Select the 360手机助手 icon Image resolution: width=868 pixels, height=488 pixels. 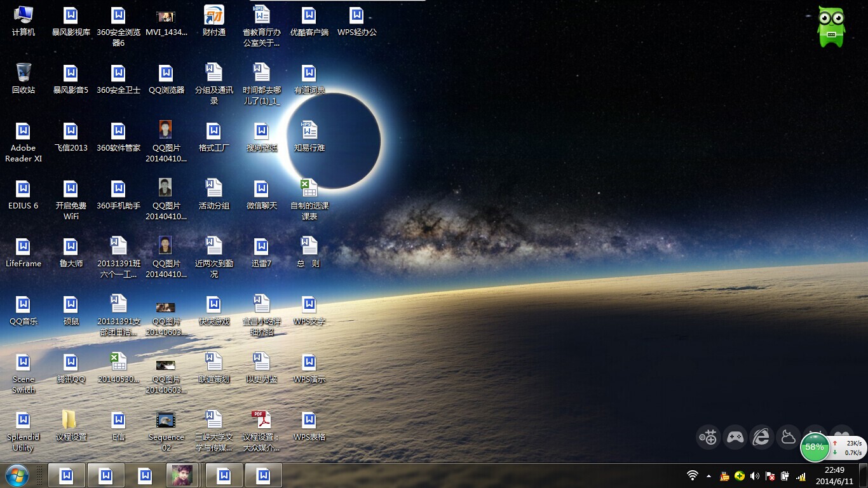tap(119, 194)
